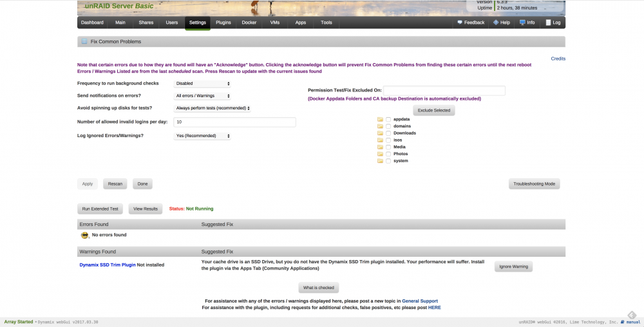Click Run Extended Test
Screen dimensions: 644x327
coord(100,209)
